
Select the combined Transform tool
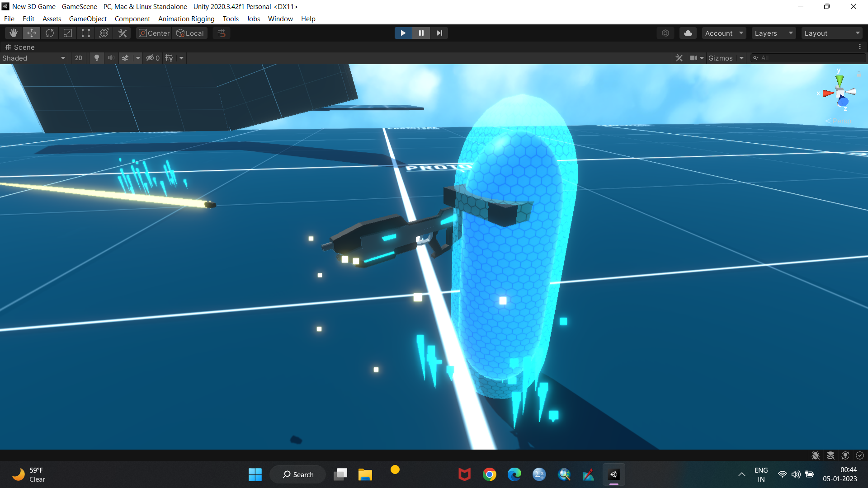pyautogui.click(x=104, y=33)
